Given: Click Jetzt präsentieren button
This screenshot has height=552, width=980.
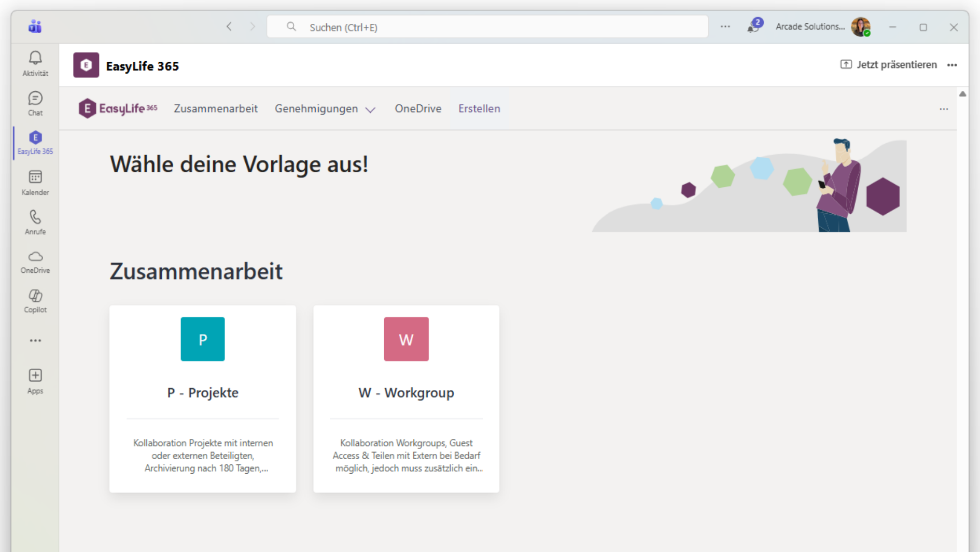Looking at the screenshot, I should 889,65.
